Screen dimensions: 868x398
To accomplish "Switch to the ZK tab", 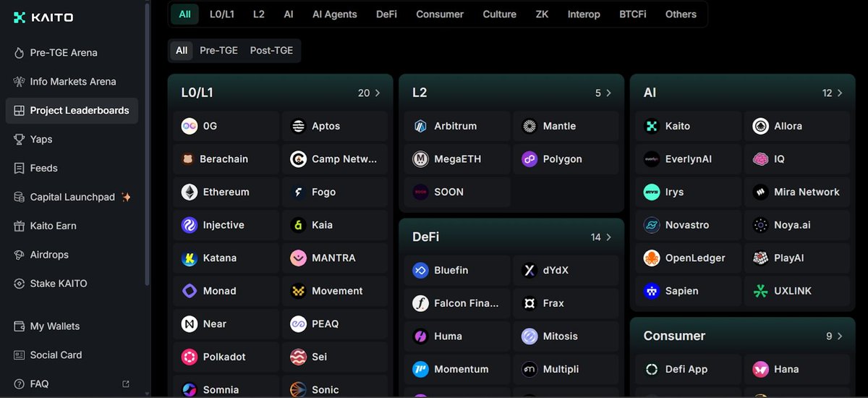I will 542,14.
